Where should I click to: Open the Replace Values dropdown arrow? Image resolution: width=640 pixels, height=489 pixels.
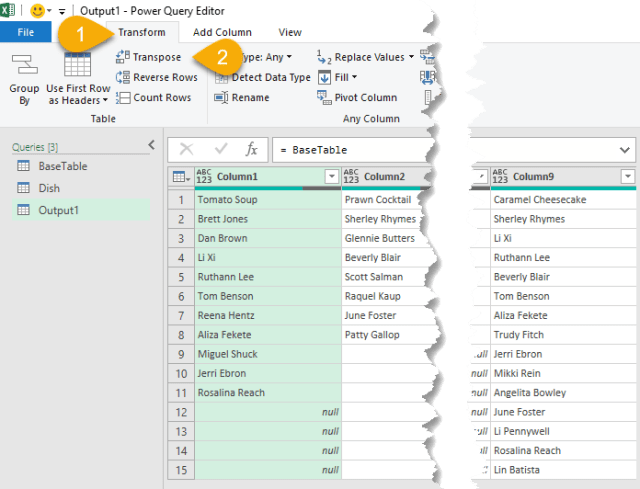(x=411, y=57)
